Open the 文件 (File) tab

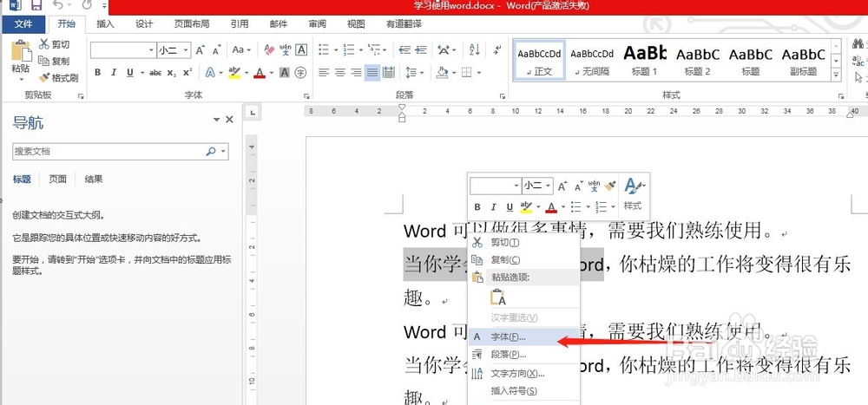pos(23,24)
